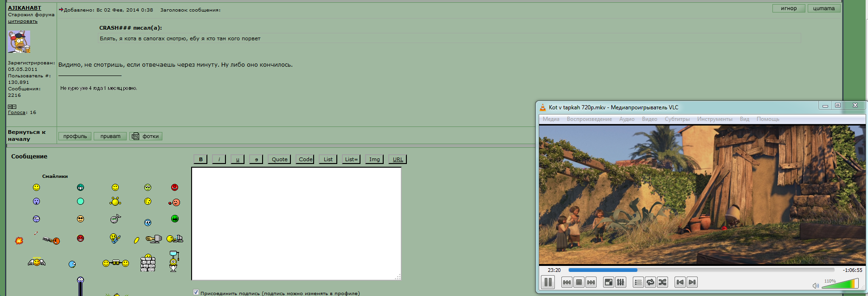
Task: Insert the brick wall smiley
Action: [x=148, y=263]
